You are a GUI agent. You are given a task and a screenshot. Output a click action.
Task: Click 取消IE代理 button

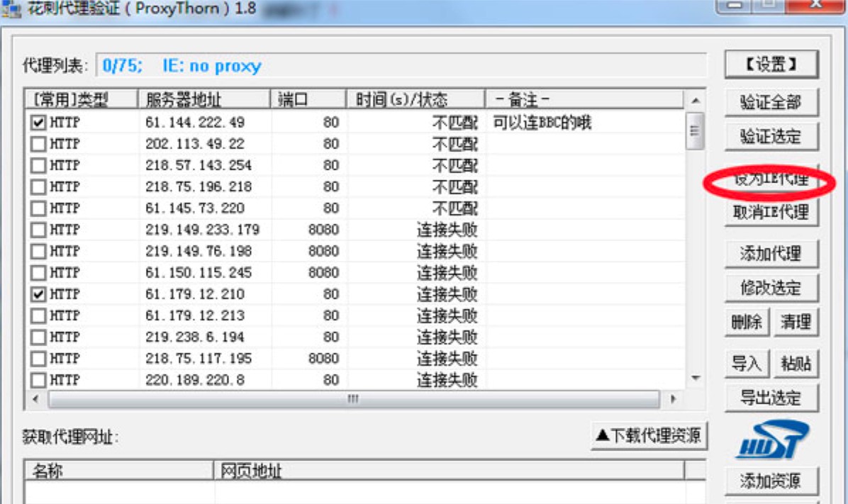click(771, 212)
